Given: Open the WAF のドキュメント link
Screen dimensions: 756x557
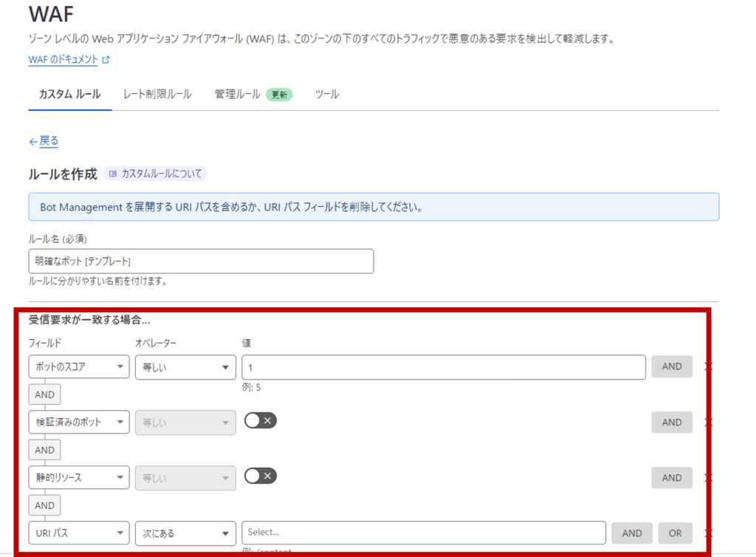Looking at the screenshot, I should pos(63,60).
